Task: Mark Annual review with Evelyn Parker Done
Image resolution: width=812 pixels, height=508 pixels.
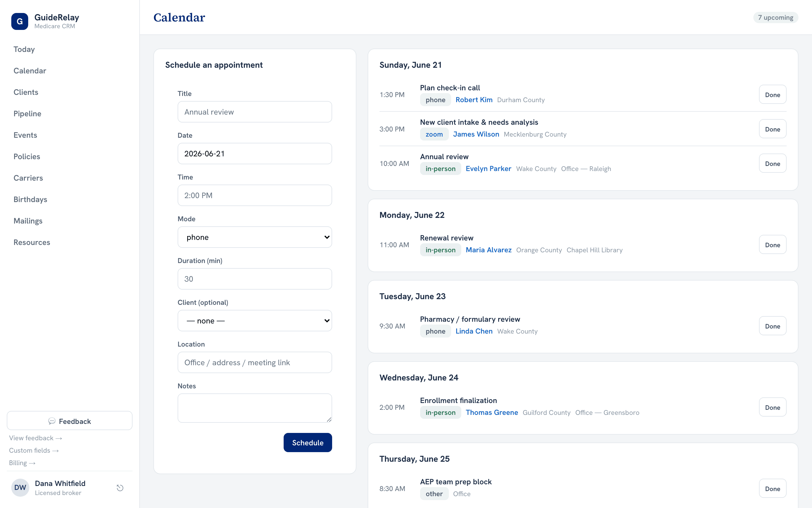Action: (x=773, y=164)
